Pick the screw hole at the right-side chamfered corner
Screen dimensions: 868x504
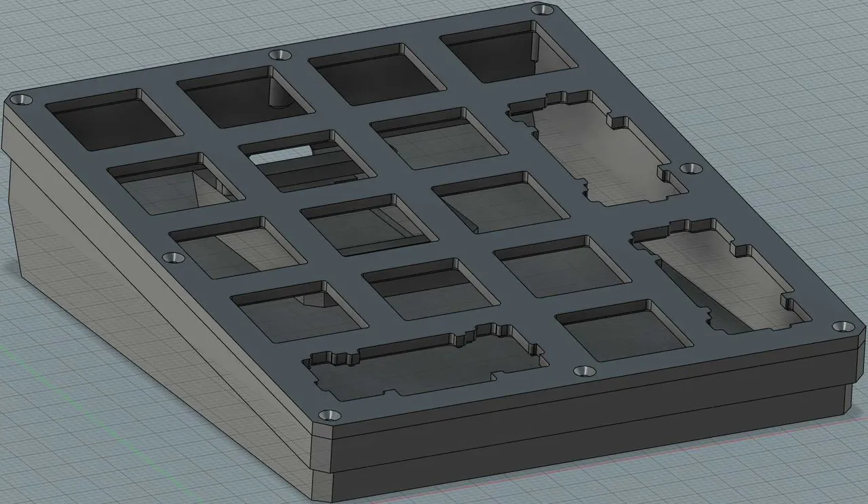844,326
